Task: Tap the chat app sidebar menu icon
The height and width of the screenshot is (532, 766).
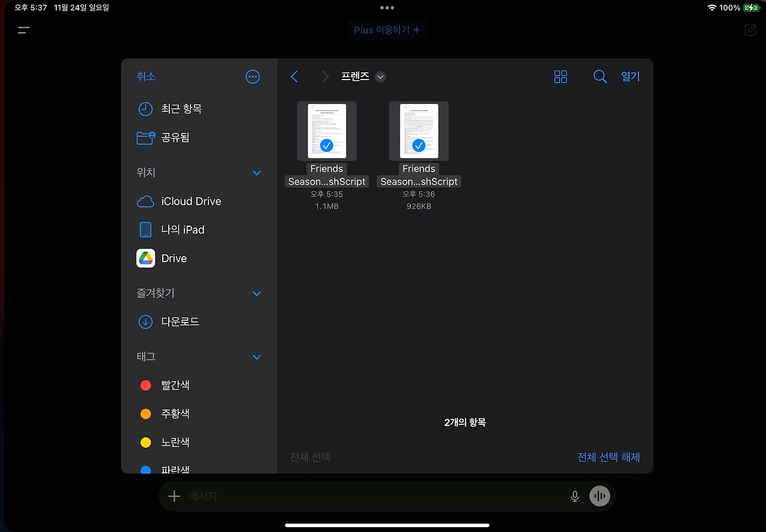Action: click(x=24, y=30)
